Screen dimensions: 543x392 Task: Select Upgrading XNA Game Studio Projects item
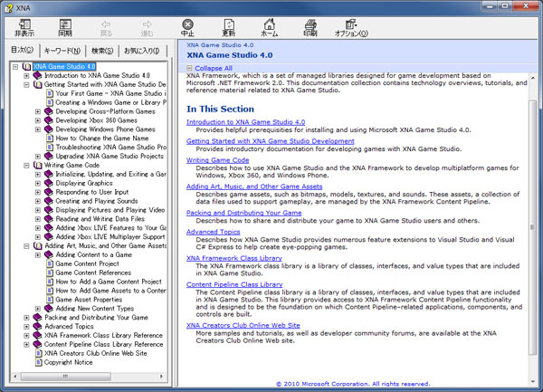click(x=110, y=157)
